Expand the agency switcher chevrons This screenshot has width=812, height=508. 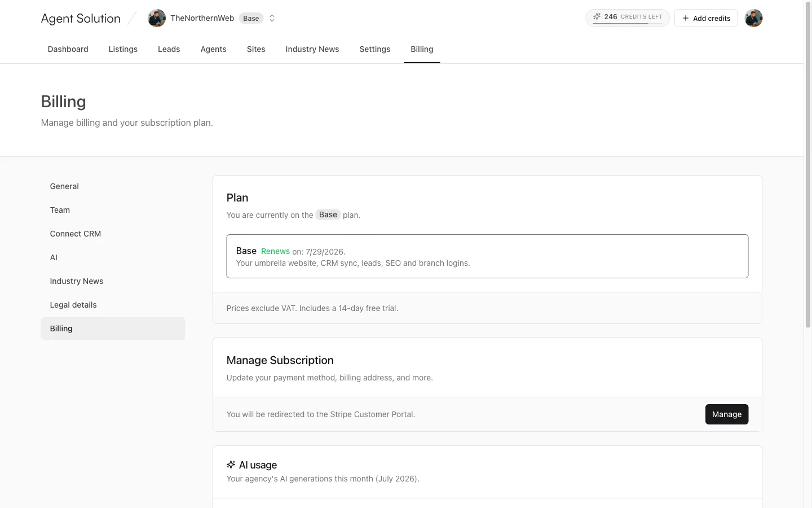tap(272, 18)
